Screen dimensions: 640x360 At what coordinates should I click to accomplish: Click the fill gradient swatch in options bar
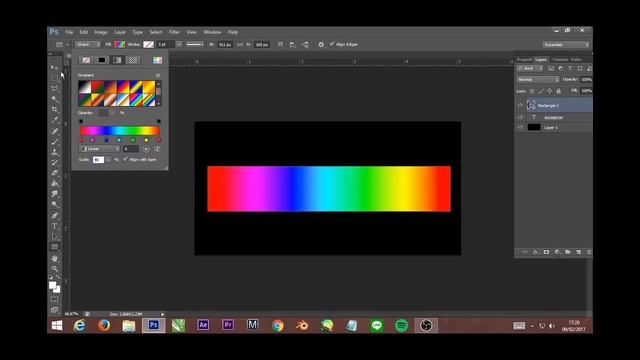(x=120, y=44)
